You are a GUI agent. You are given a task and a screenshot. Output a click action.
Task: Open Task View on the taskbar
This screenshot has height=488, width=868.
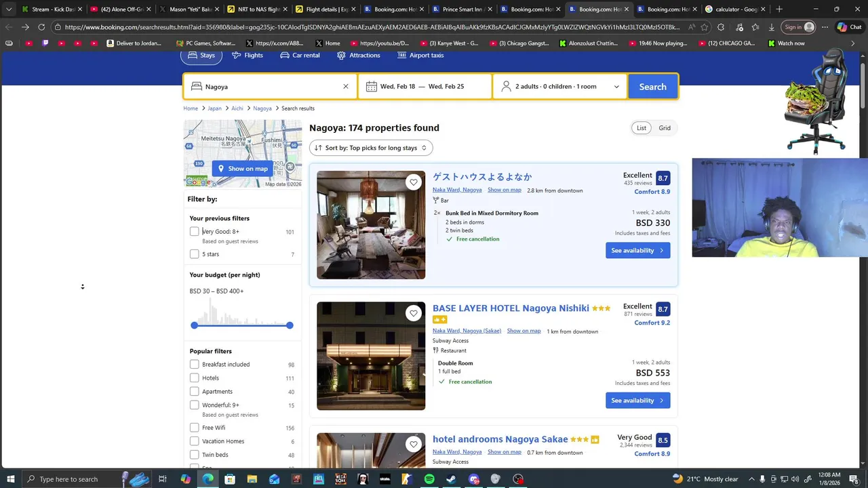pos(163,479)
